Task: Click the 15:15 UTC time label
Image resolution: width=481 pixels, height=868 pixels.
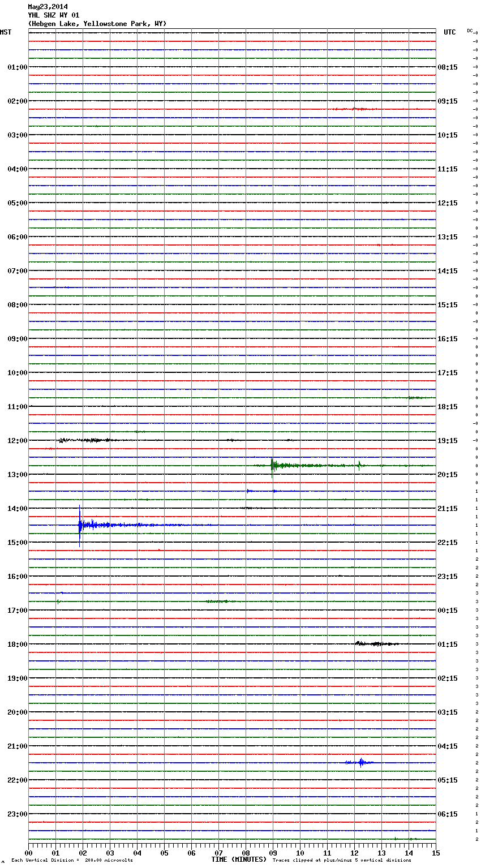Action: [448, 305]
